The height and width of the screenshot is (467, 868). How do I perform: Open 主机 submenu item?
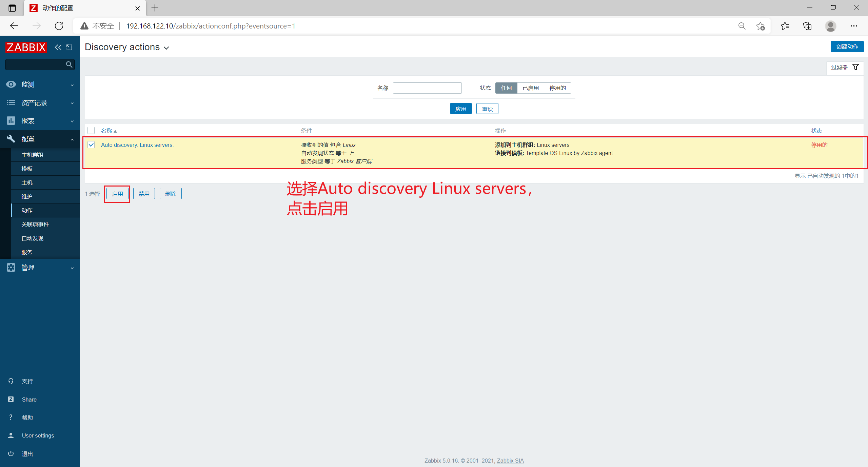pos(45,182)
